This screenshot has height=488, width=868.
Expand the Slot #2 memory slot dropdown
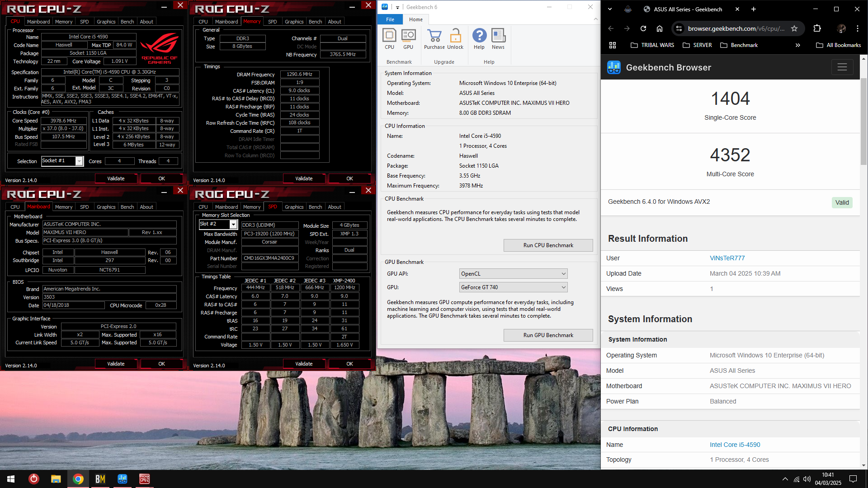point(233,225)
